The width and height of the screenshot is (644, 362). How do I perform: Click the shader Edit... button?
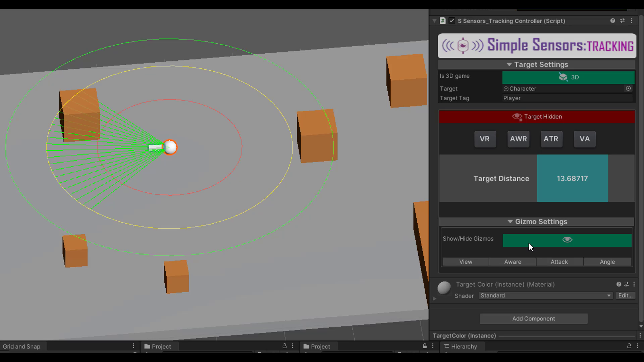625,296
